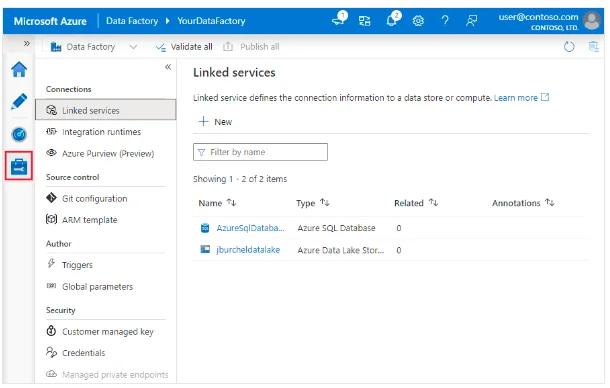
Task: Open ARM template
Action: tap(89, 220)
